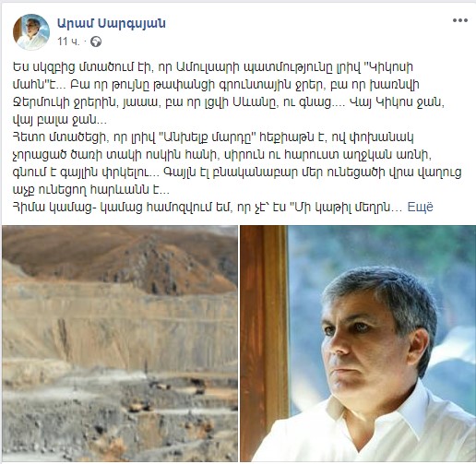The width and height of the screenshot is (476, 464).
Task: Click the paragraph starting "Հետո մտածեցի"
Action: [x=237, y=163]
